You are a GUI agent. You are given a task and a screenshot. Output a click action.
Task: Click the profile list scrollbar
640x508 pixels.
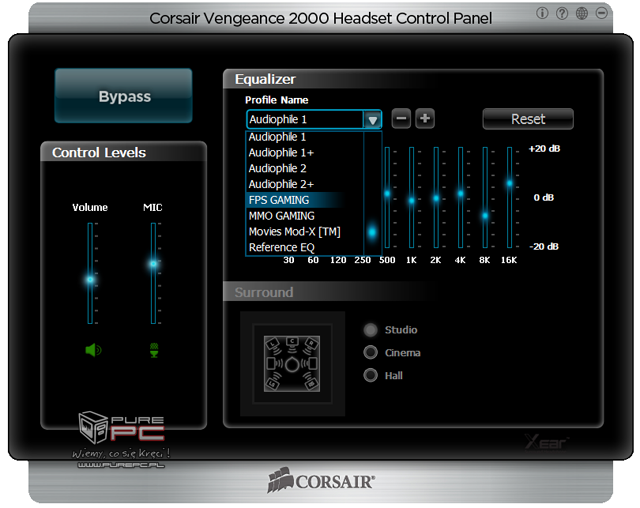coord(372,193)
